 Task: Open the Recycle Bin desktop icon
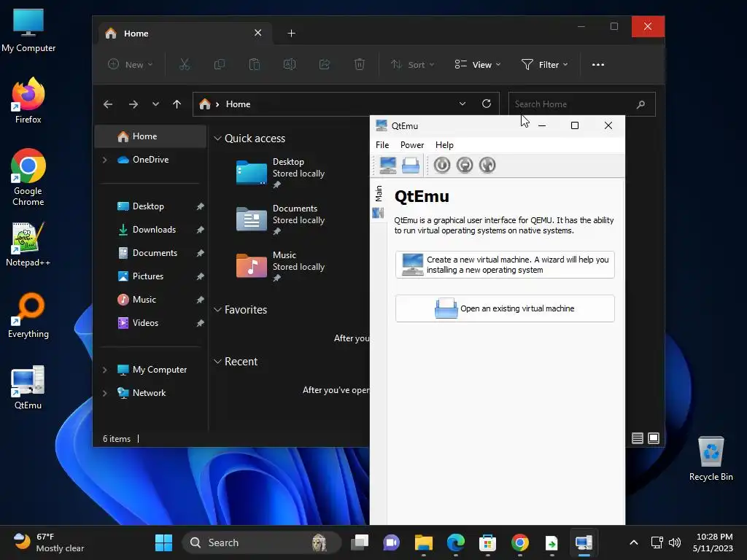(711, 458)
